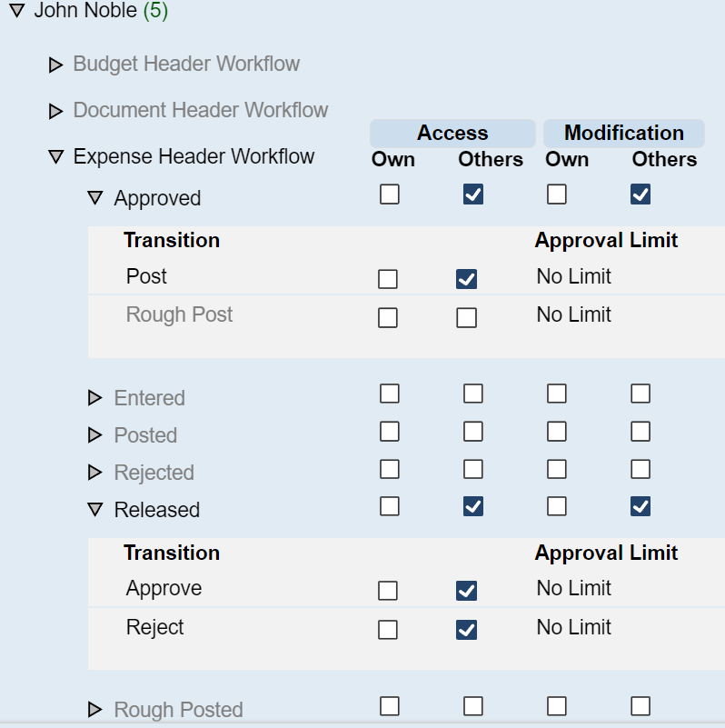Check Others box for Rough Post transition
Image resolution: width=725 pixels, height=728 pixels.
(x=467, y=317)
